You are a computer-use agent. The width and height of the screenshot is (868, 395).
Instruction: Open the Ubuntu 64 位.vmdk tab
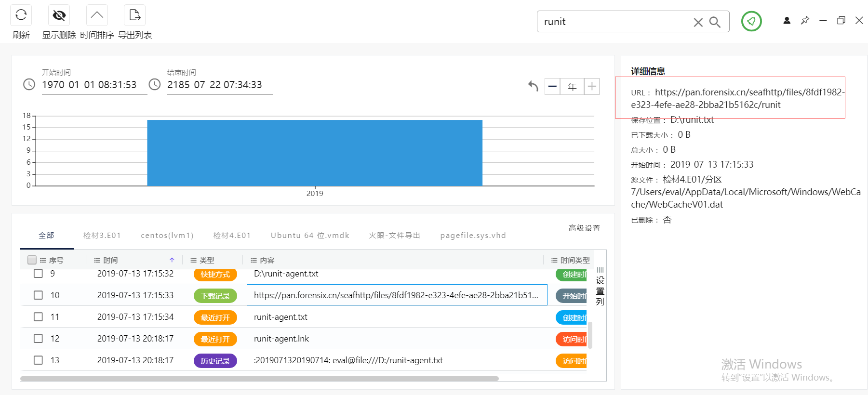[x=310, y=235]
